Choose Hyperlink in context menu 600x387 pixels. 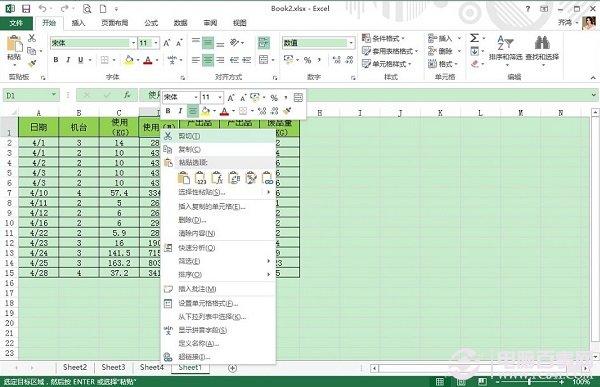click(218, 357)
